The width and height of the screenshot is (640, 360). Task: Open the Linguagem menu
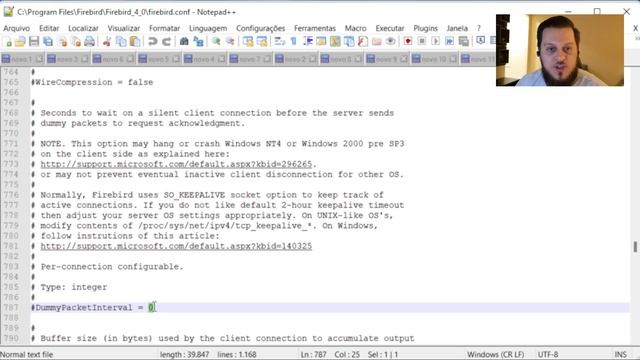click(208, 28)
